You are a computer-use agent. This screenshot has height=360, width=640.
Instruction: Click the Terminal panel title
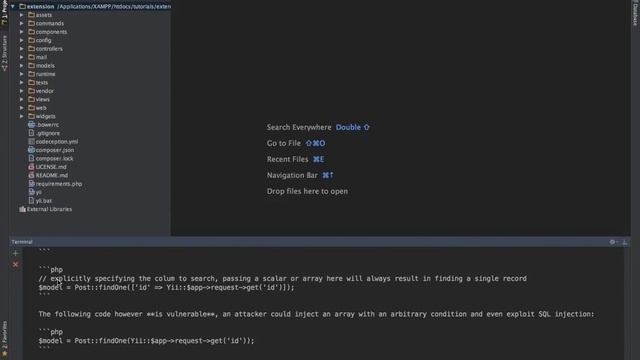point(22,242)
